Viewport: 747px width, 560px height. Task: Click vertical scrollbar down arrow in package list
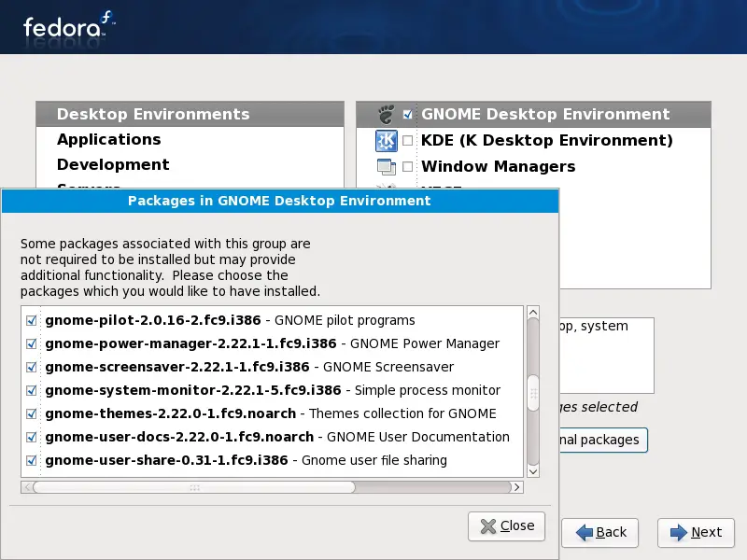click(x=533, y=471)
